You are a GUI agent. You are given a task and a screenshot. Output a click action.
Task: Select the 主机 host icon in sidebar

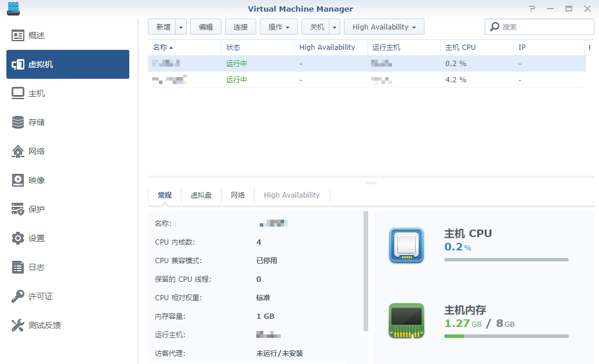point(18,93)
